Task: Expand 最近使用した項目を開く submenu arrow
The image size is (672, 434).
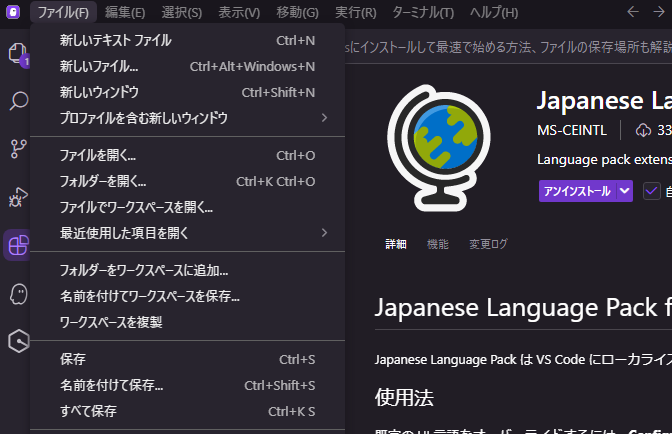Action: tap(324, 233)
